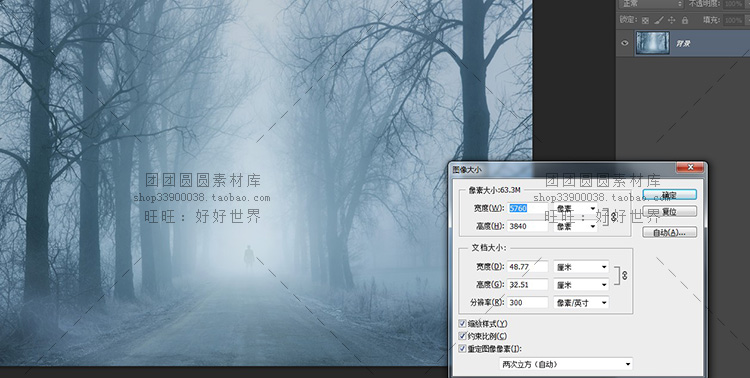
Task: Open the 两次立方（自动）resample method dropdown
Action: tap(565, 364)
